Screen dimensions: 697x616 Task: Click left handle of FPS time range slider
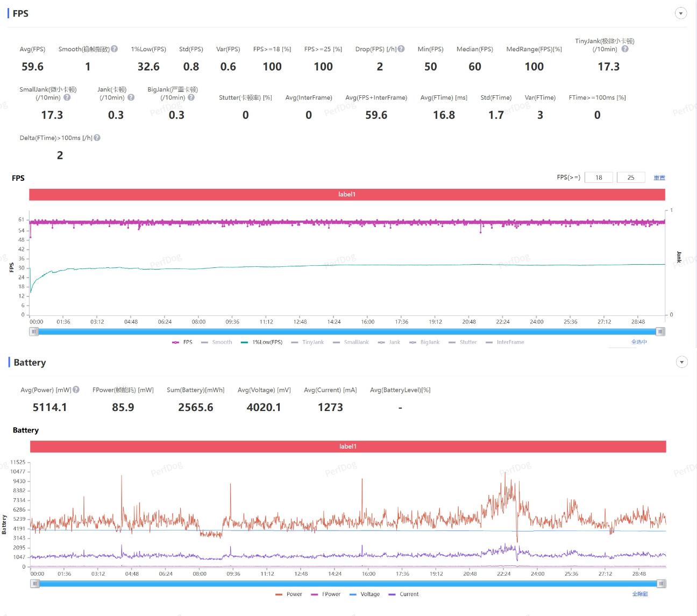pyautogui.click(x=34, y=332)
